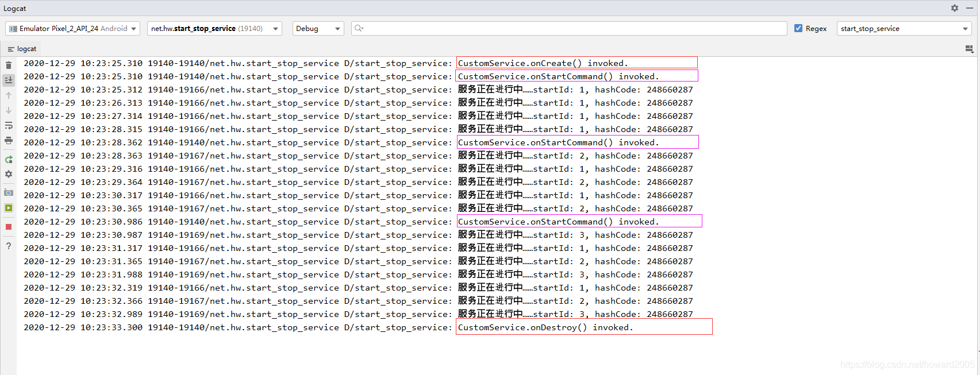Image resolution: width=980 pixels, height=375 pixels.
Task: Click the Down the stack trace arrow
Action: pyautogui.click(x=9, y=110)
